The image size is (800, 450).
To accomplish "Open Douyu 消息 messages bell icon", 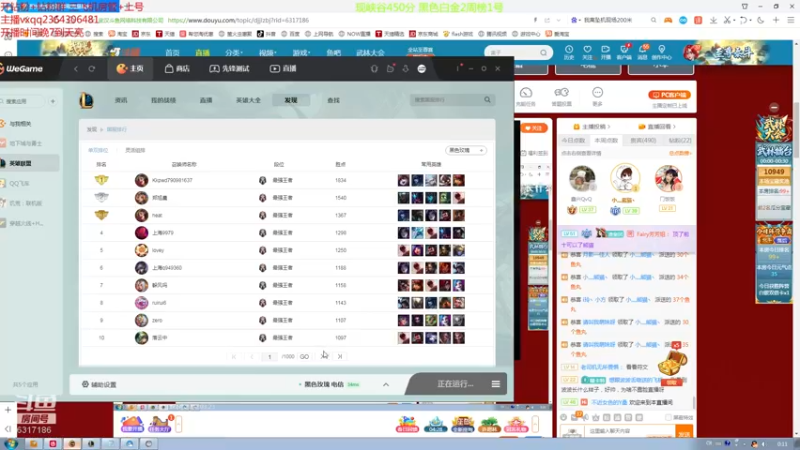I will point(643,52).
